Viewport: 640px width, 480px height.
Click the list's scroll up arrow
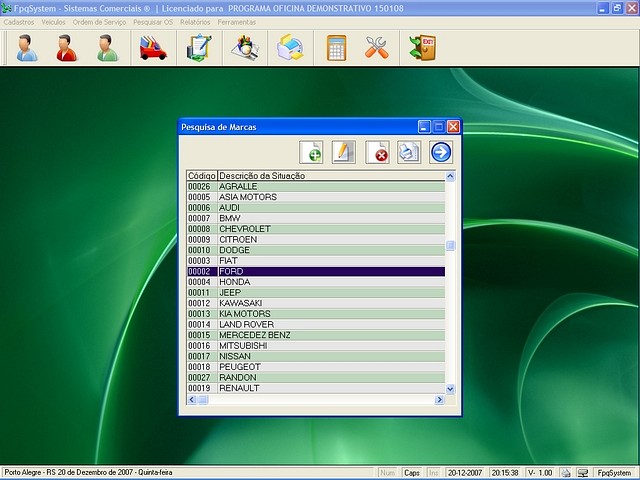450,176
